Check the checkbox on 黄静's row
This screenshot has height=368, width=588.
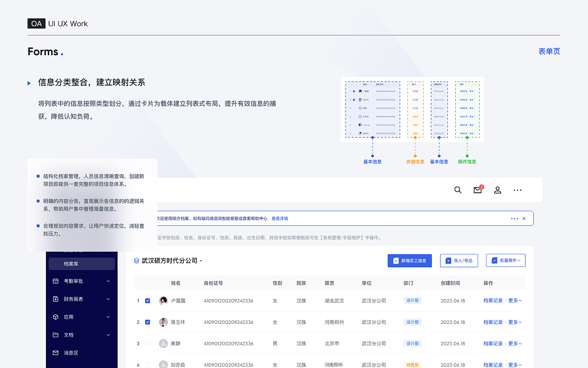click(147, 343)
